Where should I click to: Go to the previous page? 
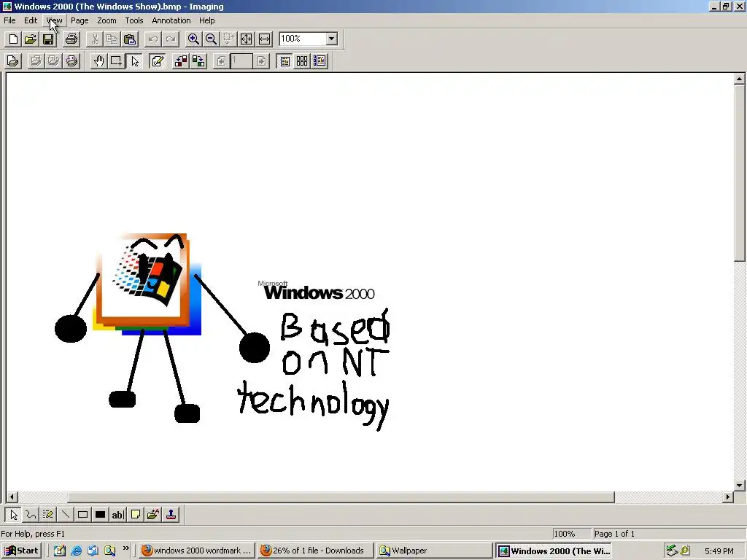(x=220, y=61)
